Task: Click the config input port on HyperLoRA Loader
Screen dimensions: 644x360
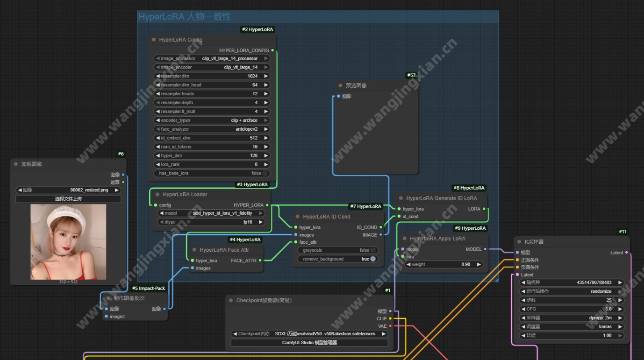Action: [x=156, y=205]
